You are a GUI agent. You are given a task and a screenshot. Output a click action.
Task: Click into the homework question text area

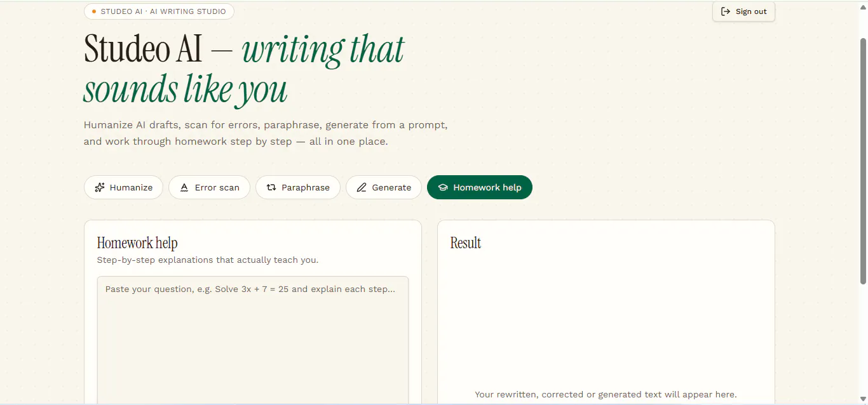pos(253,340)
